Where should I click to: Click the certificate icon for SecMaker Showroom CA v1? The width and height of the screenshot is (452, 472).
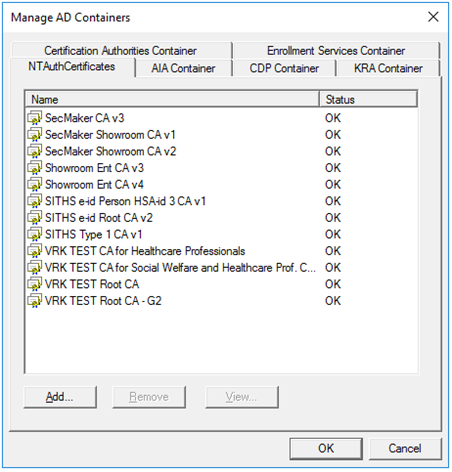[35, 134]
